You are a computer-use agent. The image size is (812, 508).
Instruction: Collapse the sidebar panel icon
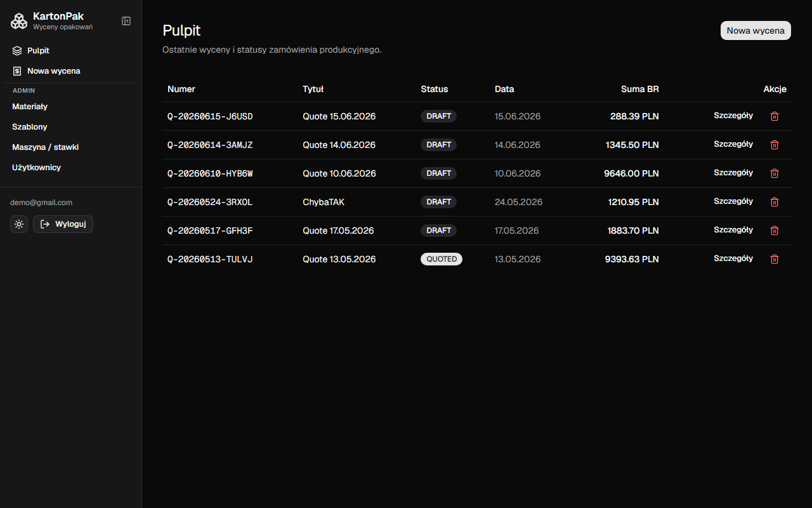(x=126, y=21)
